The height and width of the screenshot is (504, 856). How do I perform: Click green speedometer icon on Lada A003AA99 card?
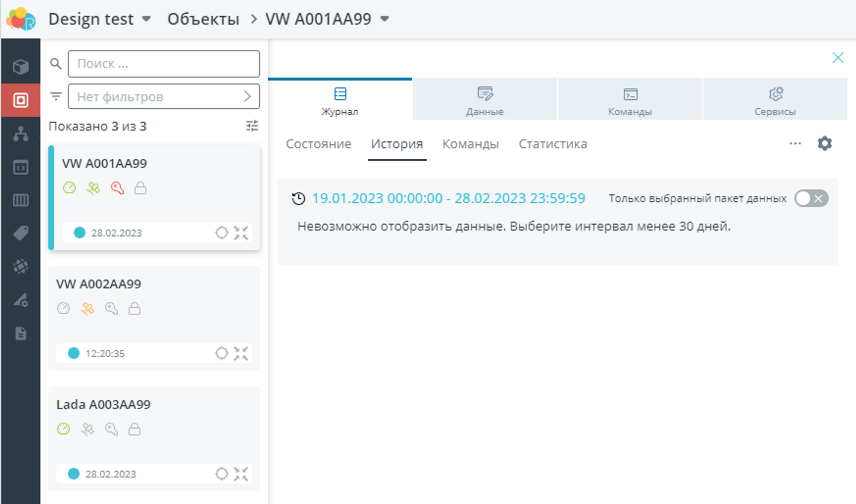63,429
